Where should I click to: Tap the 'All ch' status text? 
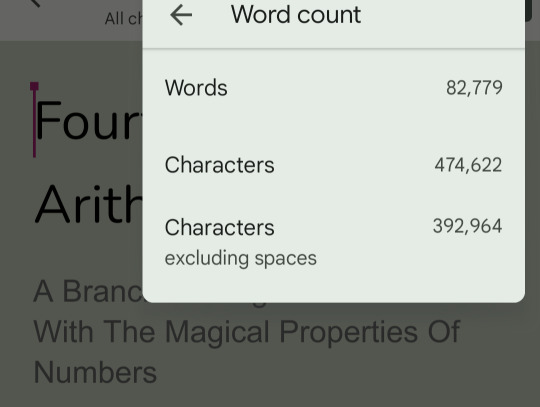[x=123, y=19]
